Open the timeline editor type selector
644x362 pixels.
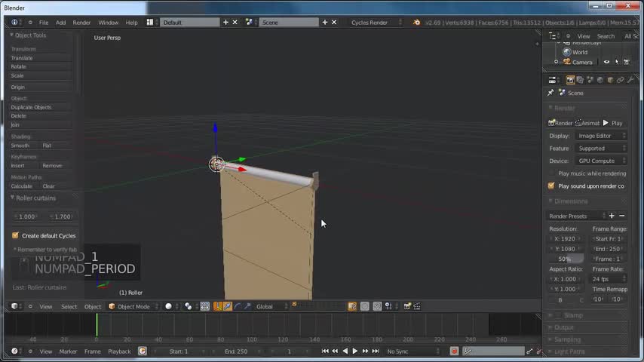(17, 351)
